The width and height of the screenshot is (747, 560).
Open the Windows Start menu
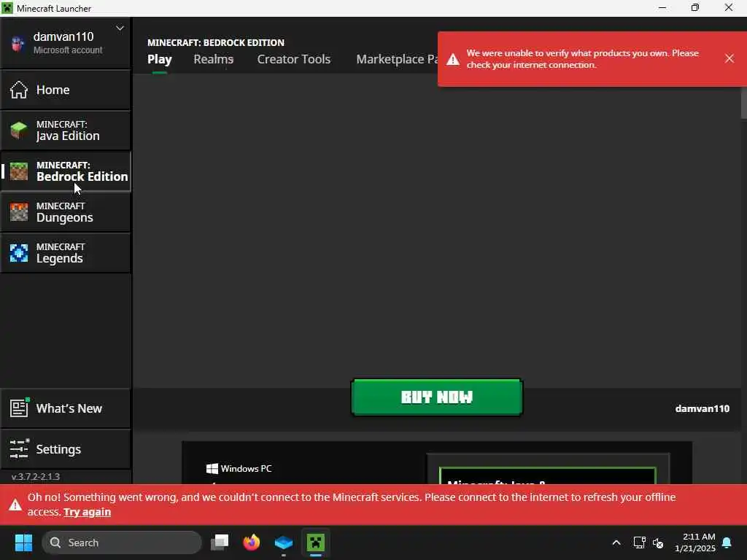pos(23,542)
